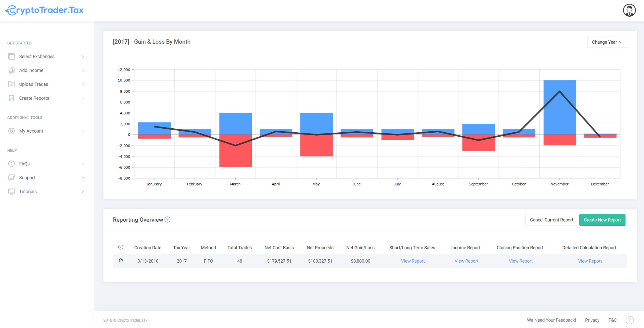
Task: Select Tutorials in the Help sidebar menu
Action: point(28,191)
